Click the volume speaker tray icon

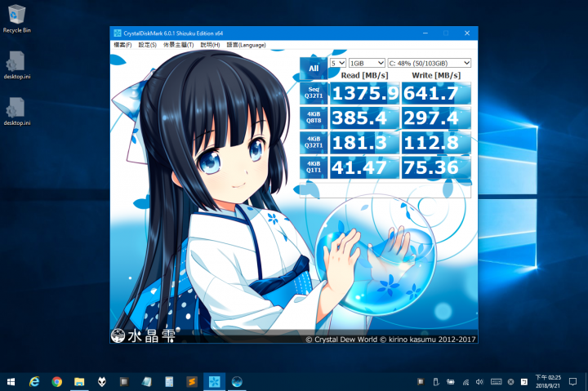coord(479,382)
